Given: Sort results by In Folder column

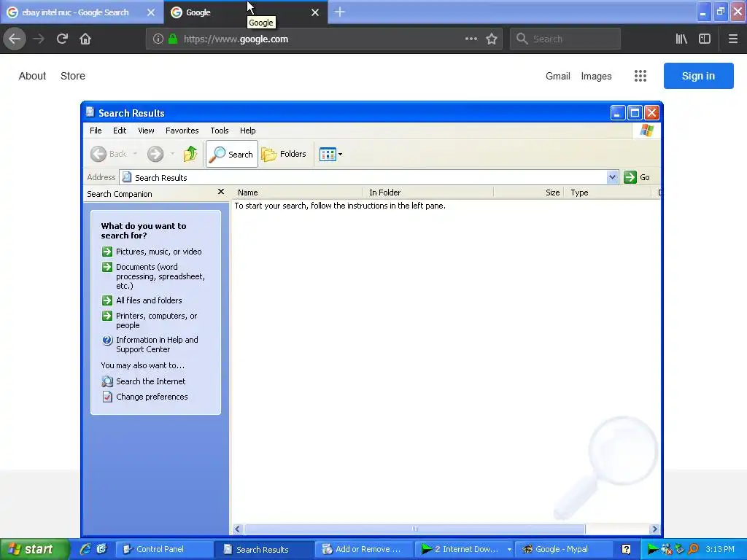Looking at the screenshot, I should pyautogui.click(x=427, y=192).
